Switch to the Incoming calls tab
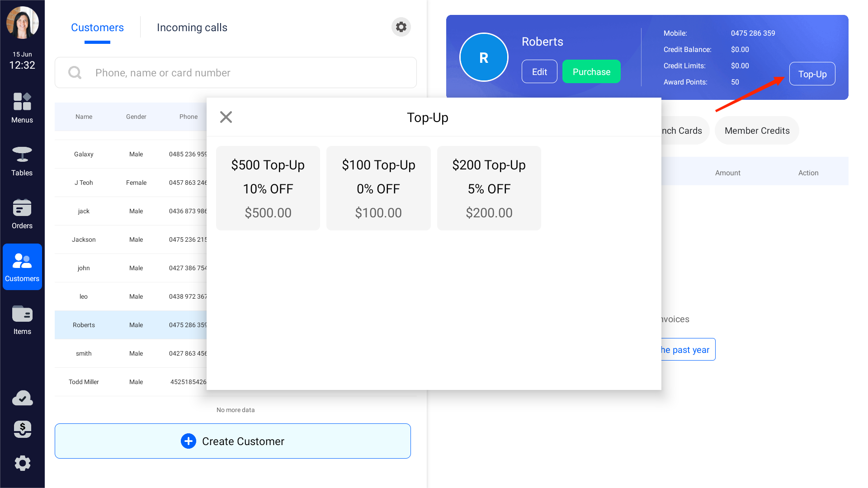 (x=192, y=28)
